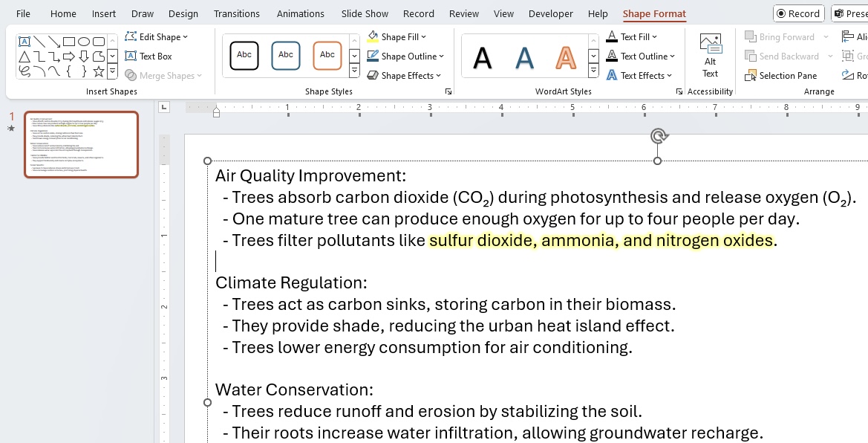Switch to the Design tab
The width and height of the screenshot is (868, 443).
pyautogui.click(x=183, y=13)
